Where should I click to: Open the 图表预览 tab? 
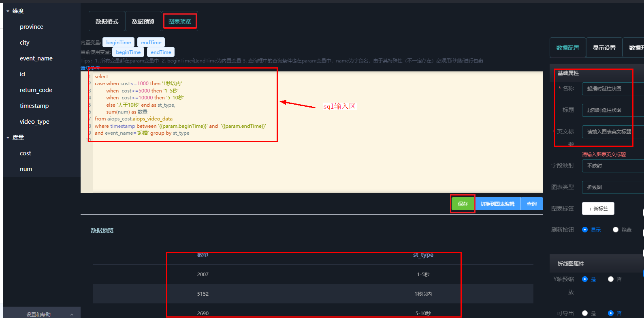point(180,21)
